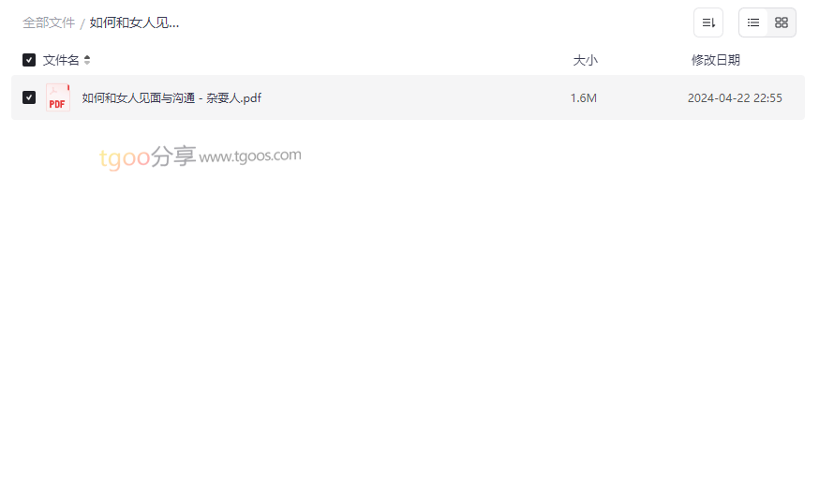Open the sort order options button
819x504 pixels.
click(707, 22)
